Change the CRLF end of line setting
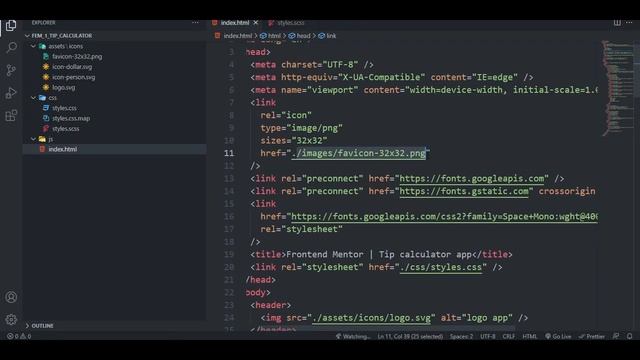This screenshot has height=360, width=640. click(x=509, y=336)
